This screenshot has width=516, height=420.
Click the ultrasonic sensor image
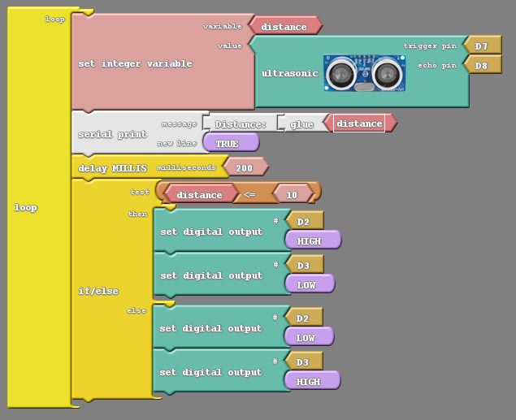pos(365,73)
